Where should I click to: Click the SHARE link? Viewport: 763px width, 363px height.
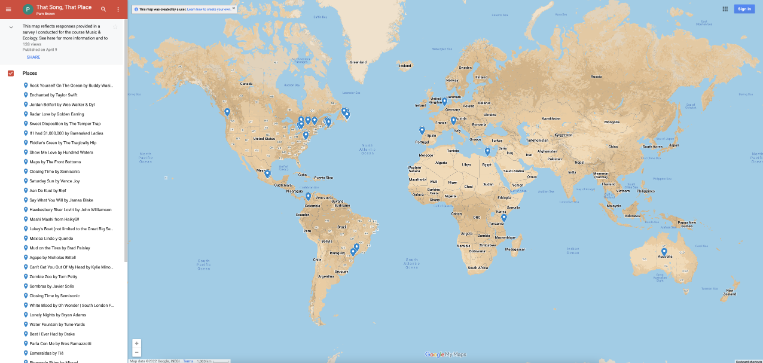click(x=34, y=57)
